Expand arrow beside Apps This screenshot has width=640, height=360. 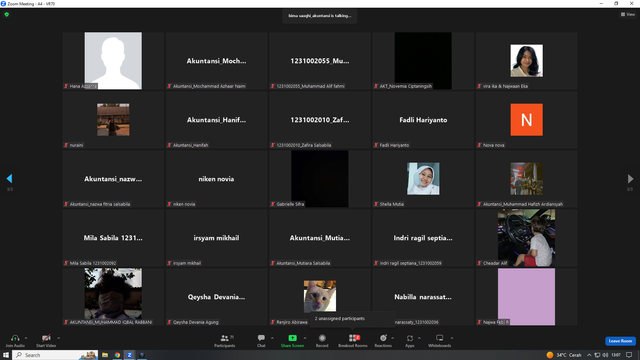pos(419,338)
